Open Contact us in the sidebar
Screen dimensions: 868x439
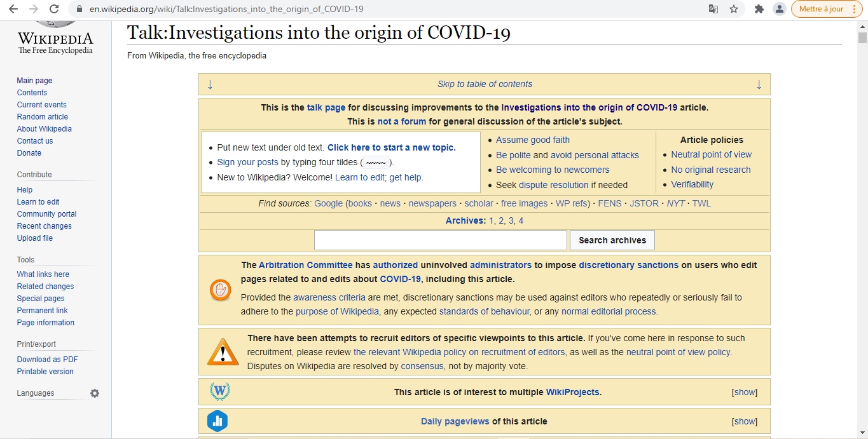point(35,141)
